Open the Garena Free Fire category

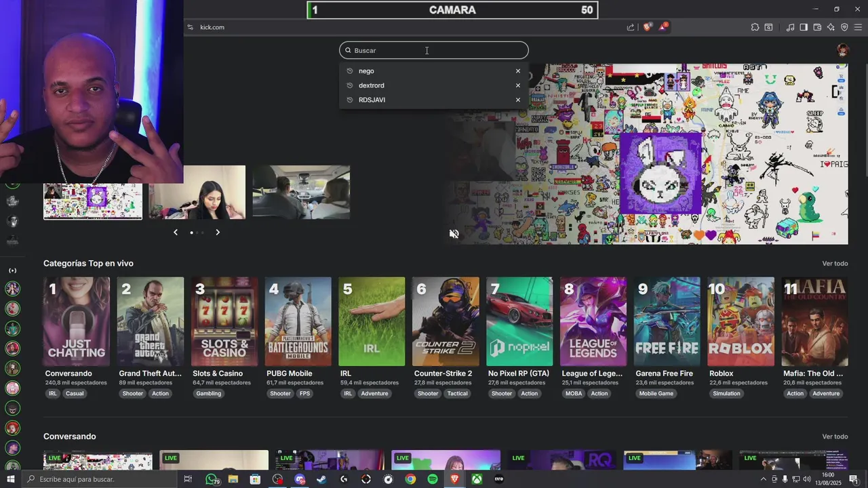click(x=667, y=321)
